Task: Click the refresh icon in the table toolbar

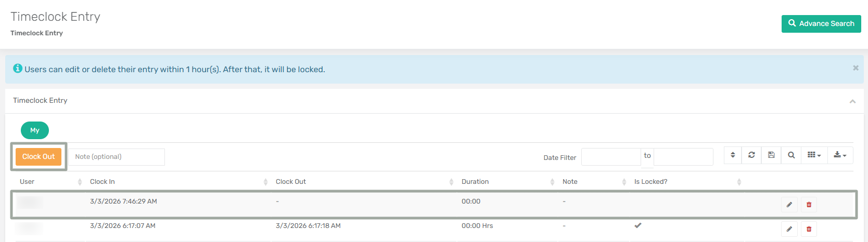Action: click(751, 155)
